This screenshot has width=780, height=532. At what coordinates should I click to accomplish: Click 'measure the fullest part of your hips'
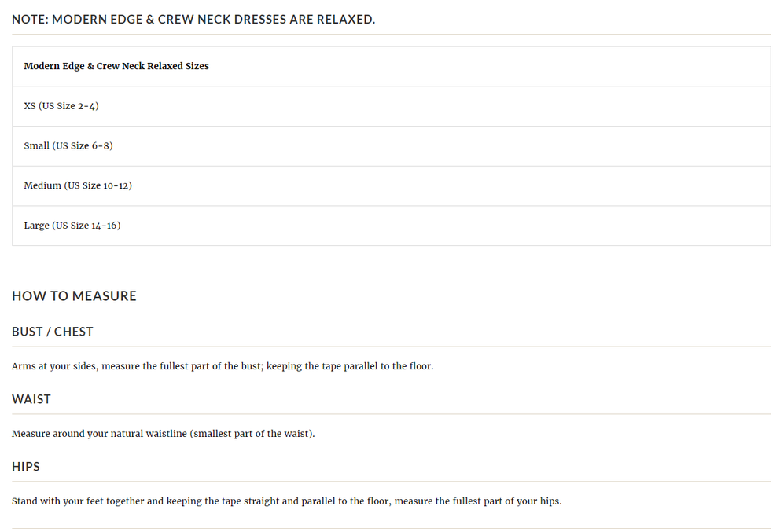pyautogui.click(x=478, y=501)
